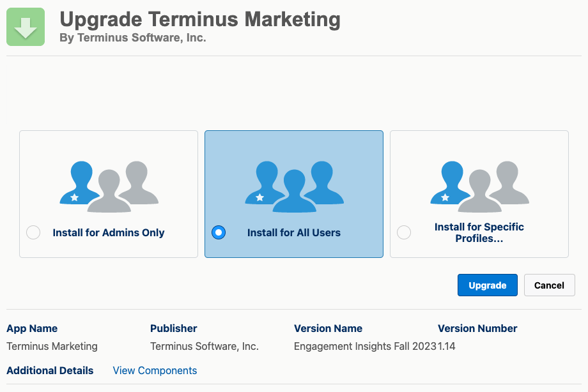Viewport: 588px width, 392px height.
Task: Cancel the package upgrade
Action: (x=550, y=285)
